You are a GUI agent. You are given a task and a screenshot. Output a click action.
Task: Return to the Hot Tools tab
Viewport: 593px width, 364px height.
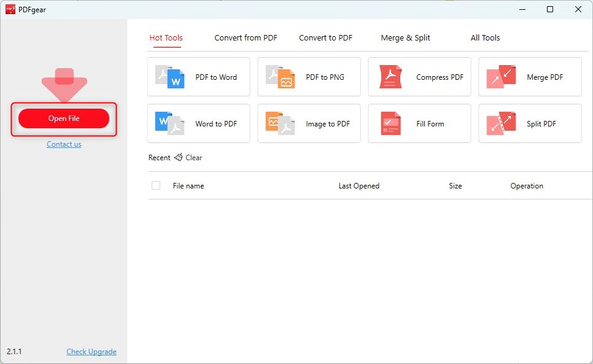click(x=166, y=37)
